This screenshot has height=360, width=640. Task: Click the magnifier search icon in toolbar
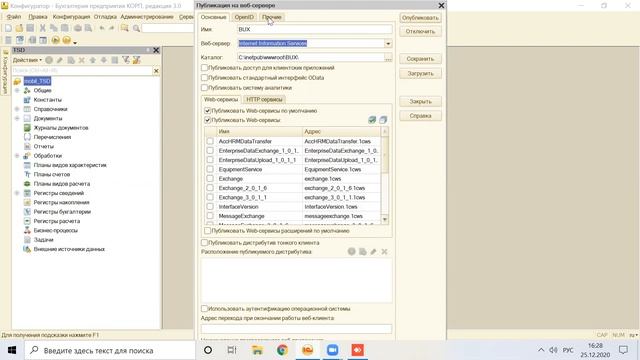136,28
